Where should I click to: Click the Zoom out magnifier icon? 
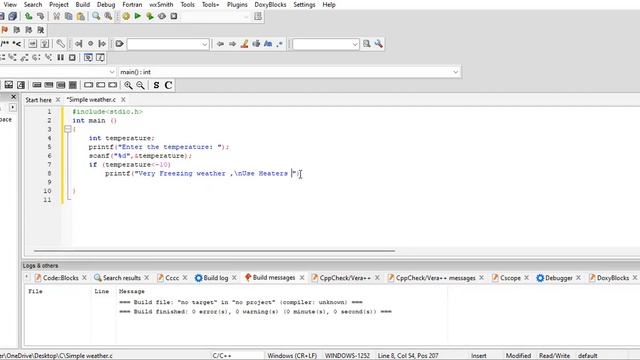(x=140, y=85)
